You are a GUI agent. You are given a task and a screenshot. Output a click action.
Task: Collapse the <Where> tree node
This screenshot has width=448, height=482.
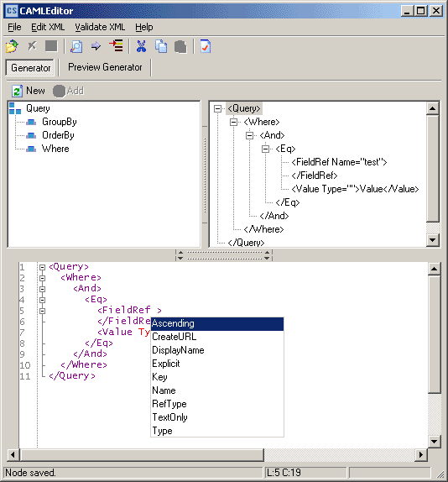point(234,122)
